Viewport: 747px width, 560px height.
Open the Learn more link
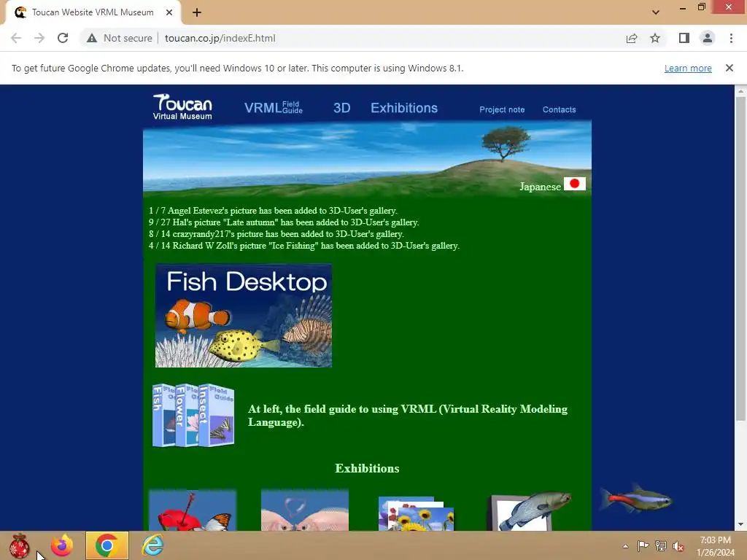tap(688, 68)
